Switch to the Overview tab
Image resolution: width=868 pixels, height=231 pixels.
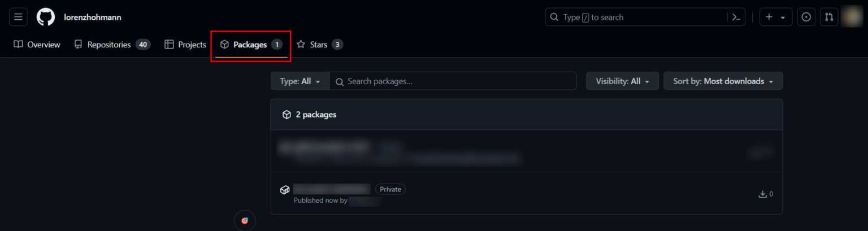(37, 45)
